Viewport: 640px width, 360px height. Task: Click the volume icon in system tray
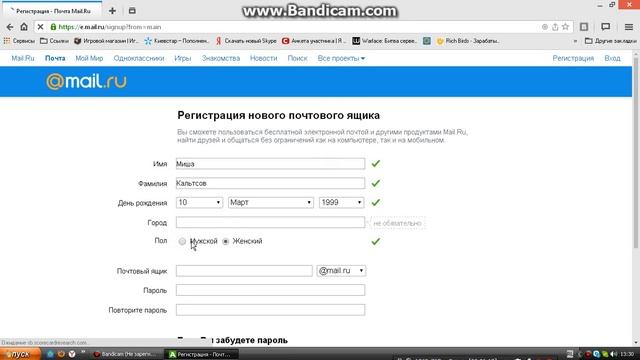click(x=613, y=354)
